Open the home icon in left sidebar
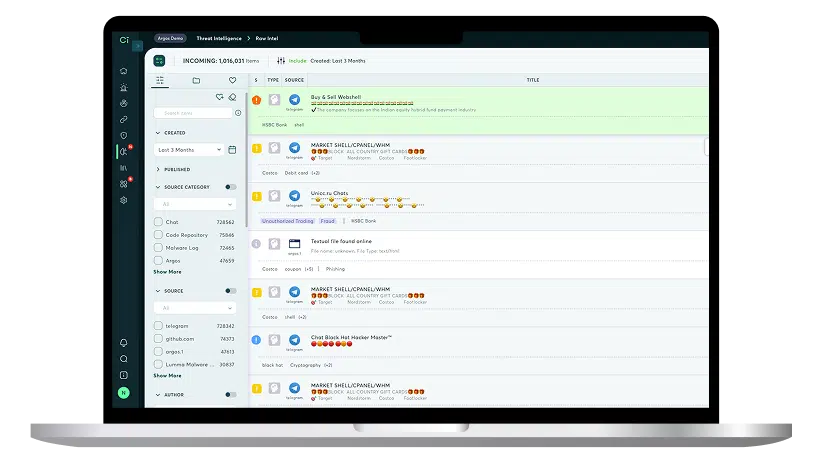 tap(124, 71)
